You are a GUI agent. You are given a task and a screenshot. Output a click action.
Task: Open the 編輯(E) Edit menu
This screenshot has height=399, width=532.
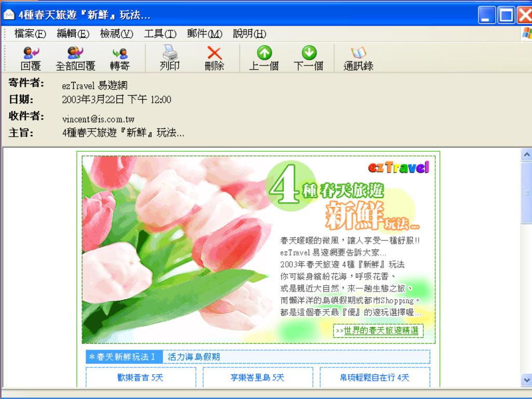(73, 34)
